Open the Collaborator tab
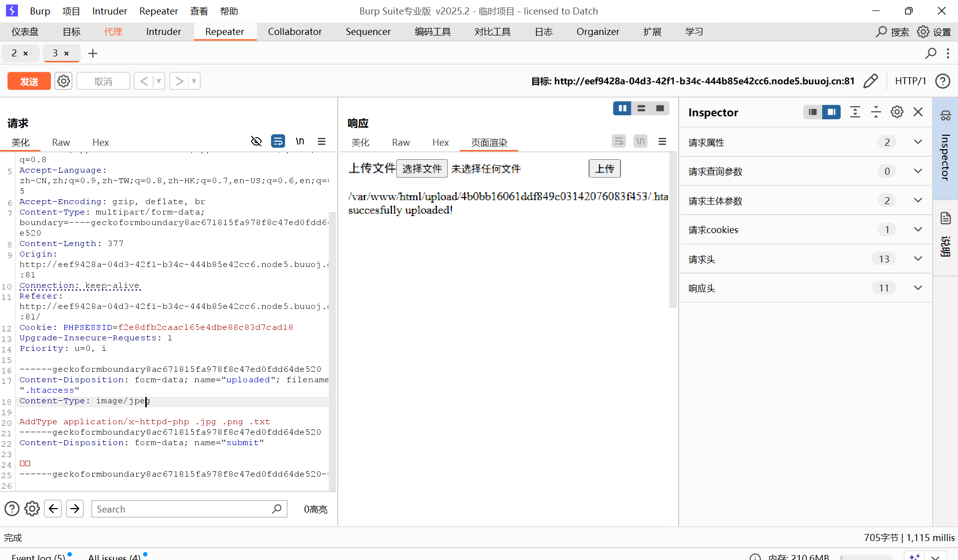Viewport: 958px width, 560px height. point(295,31)
